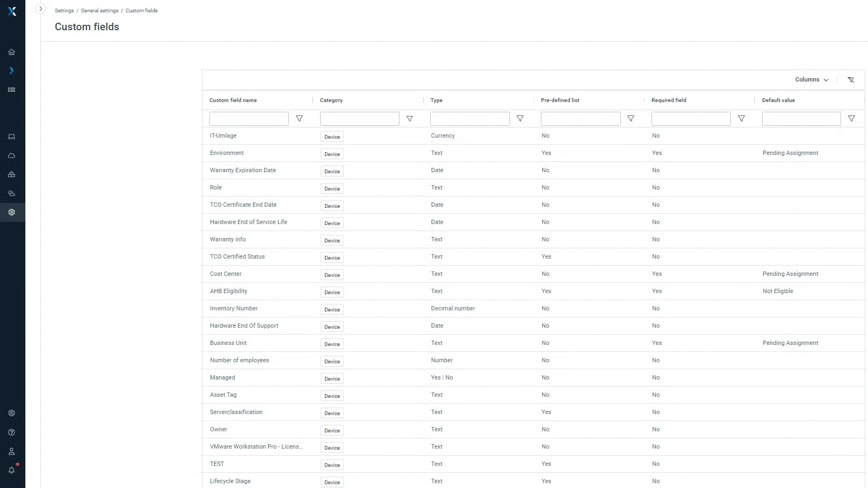Image resolution: width=868 pixels, height=488 pixels.
Task: Open the Columns dropdown
Action: pos(811,80)
